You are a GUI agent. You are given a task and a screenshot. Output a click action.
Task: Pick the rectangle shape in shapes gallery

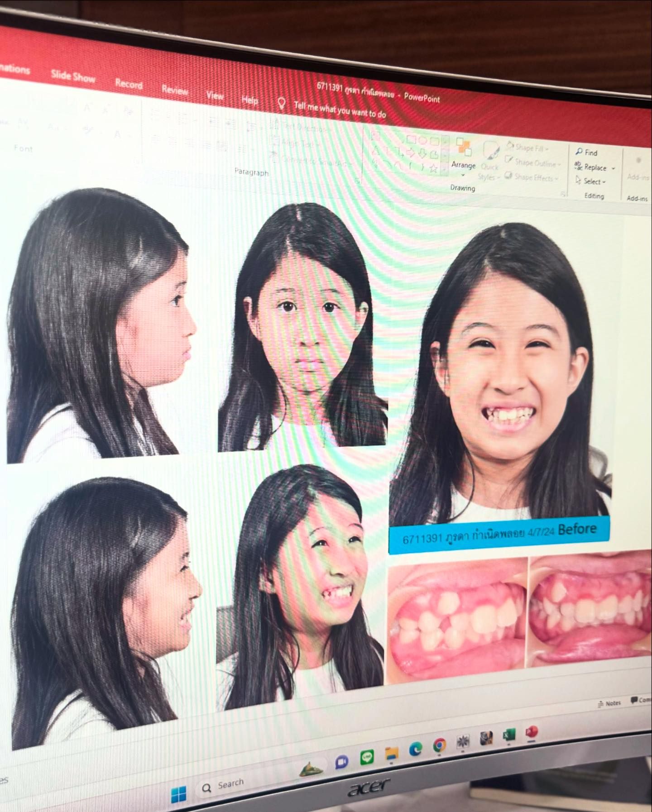[411, 139]
